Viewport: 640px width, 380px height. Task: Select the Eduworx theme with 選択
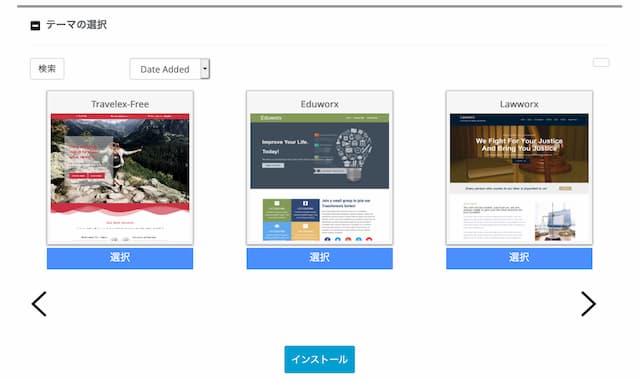320,258
